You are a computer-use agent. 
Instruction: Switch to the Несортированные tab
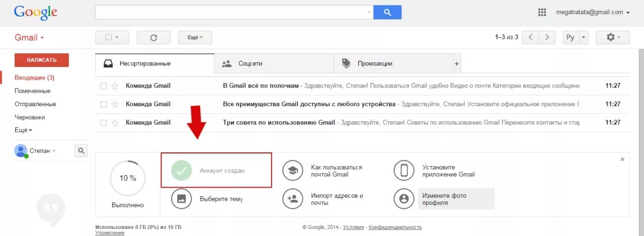(x=154, y=63)
